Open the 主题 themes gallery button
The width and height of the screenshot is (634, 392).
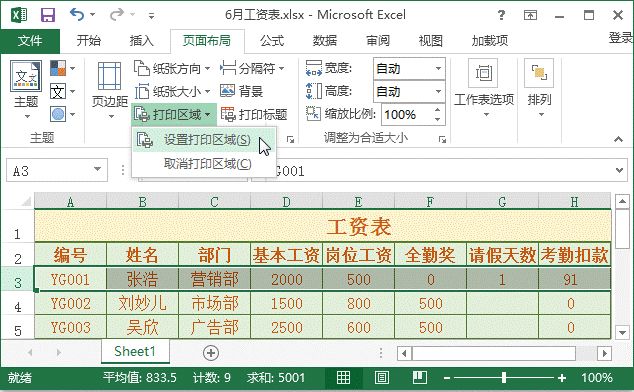[x=26, y=89]
